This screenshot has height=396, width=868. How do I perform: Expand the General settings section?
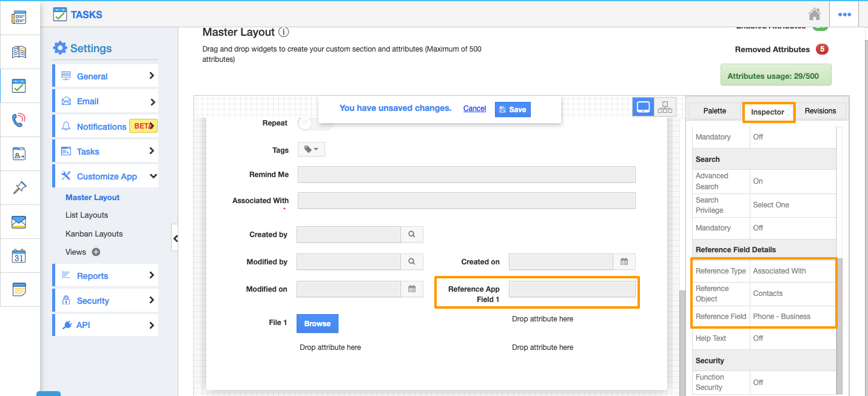106,76
